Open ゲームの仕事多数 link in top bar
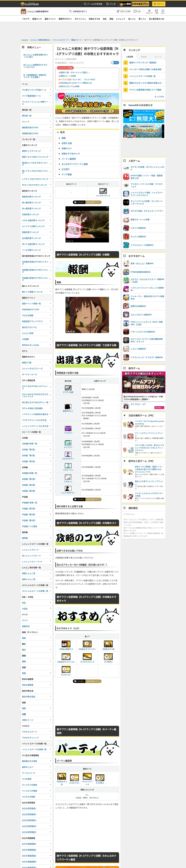The height and width of the screenshot is (868, 186). [93, 4]
